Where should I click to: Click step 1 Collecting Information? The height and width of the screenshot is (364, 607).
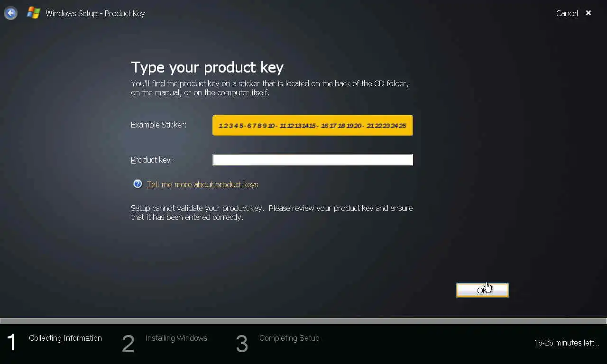point(54,342)
